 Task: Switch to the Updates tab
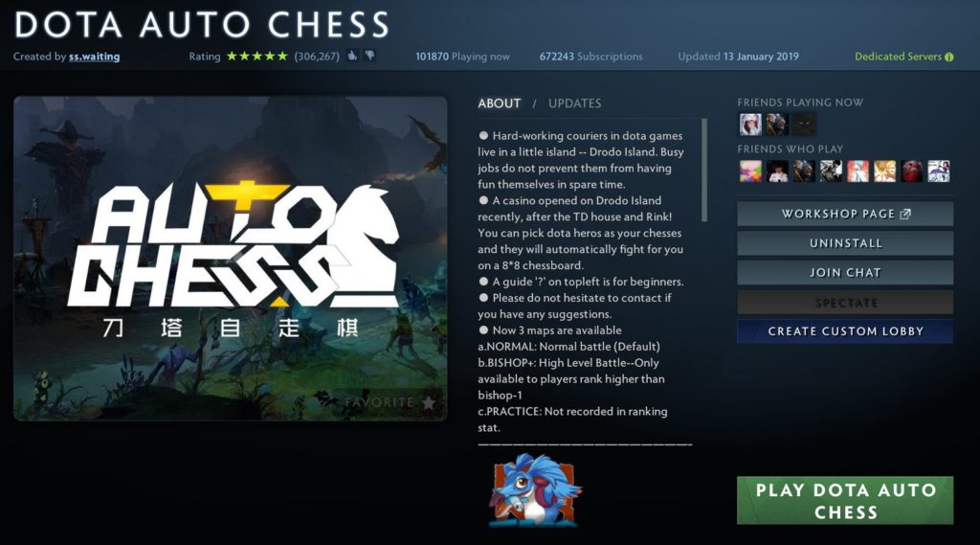pyautogui.click(x=574, y=103)
